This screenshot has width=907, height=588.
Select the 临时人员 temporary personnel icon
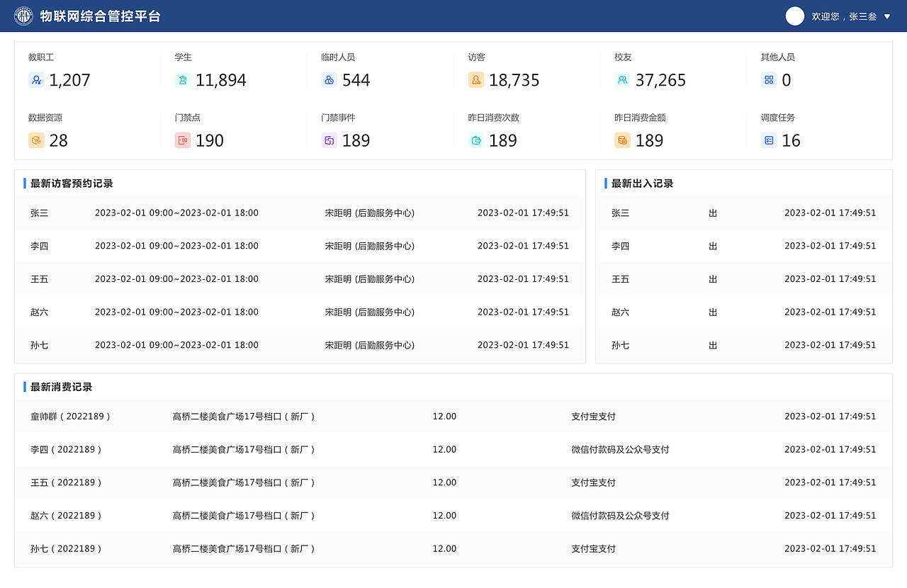329,80
